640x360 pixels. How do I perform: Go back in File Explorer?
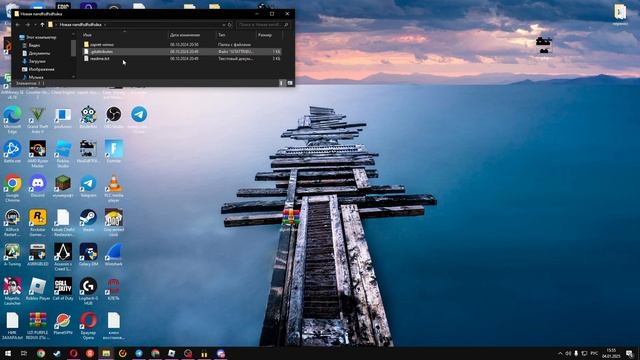(x=18, y=25)
